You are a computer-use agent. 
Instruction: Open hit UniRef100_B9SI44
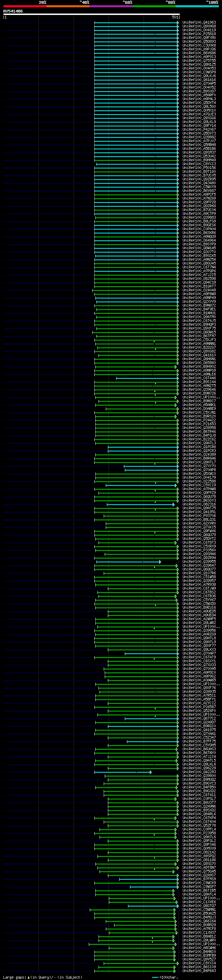[199, 382]
